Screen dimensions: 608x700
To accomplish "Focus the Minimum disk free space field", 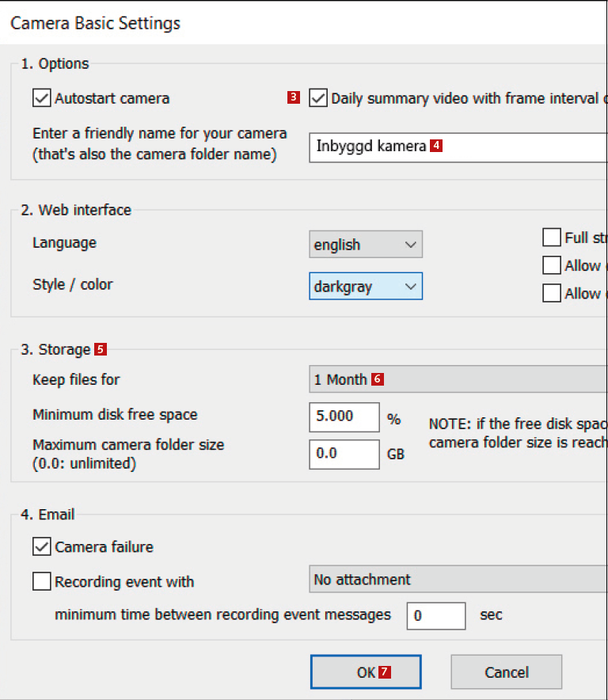I will point(344,416).
